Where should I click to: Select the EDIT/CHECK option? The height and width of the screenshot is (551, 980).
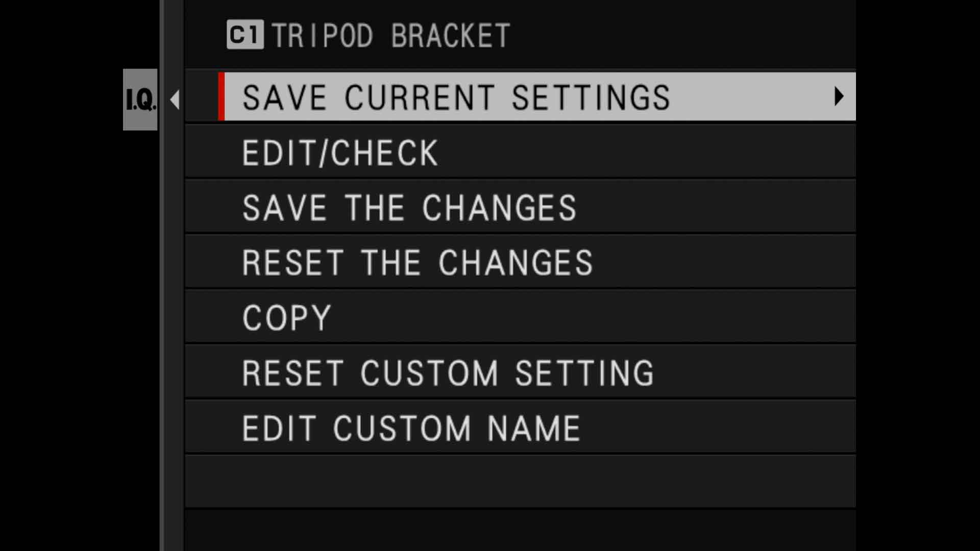tap(339, 152)
